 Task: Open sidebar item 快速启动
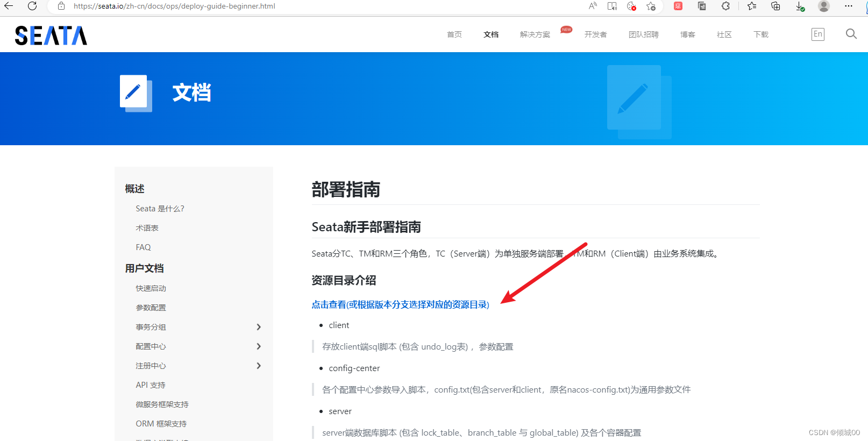151,288
